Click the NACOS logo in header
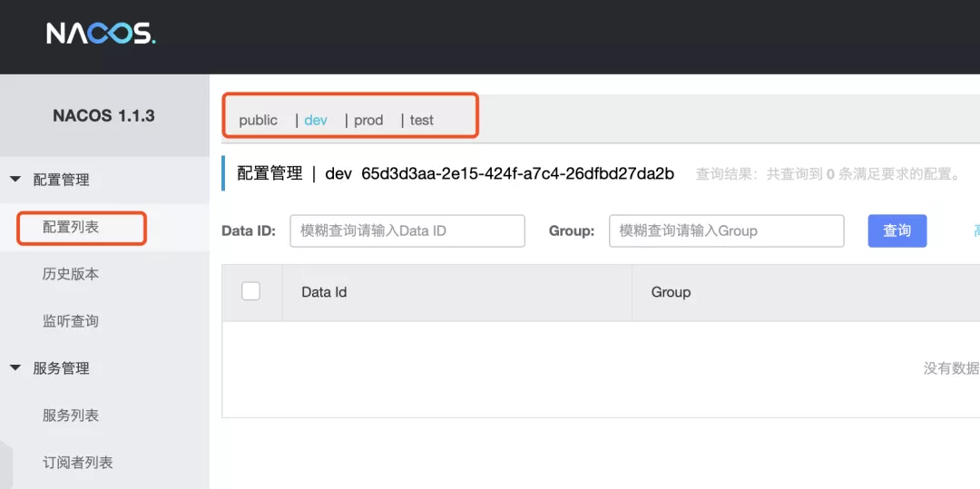The width and height of the screenshot is (980, 489). pyautogui.click(x=102, y=34)
